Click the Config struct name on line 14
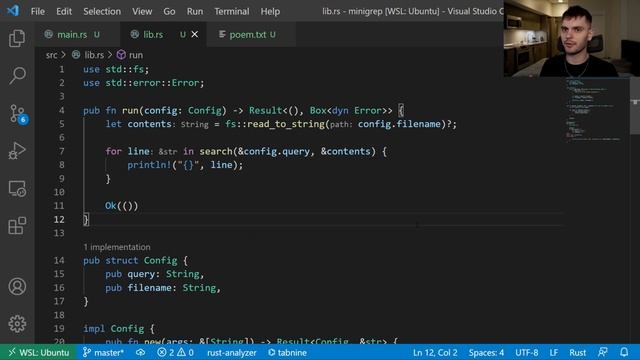This screenshot has height=360, width=640. [160, 260]
